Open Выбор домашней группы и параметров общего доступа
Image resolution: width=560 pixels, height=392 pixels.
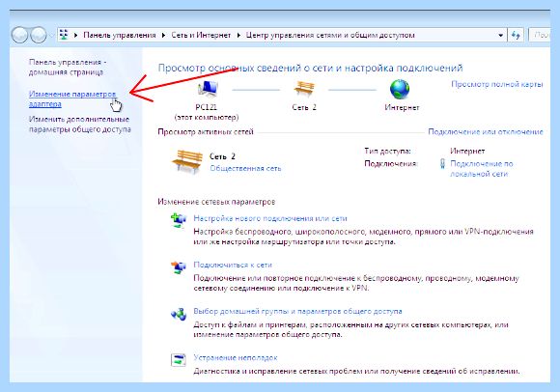pyautogui.click(x=297, y=311)
